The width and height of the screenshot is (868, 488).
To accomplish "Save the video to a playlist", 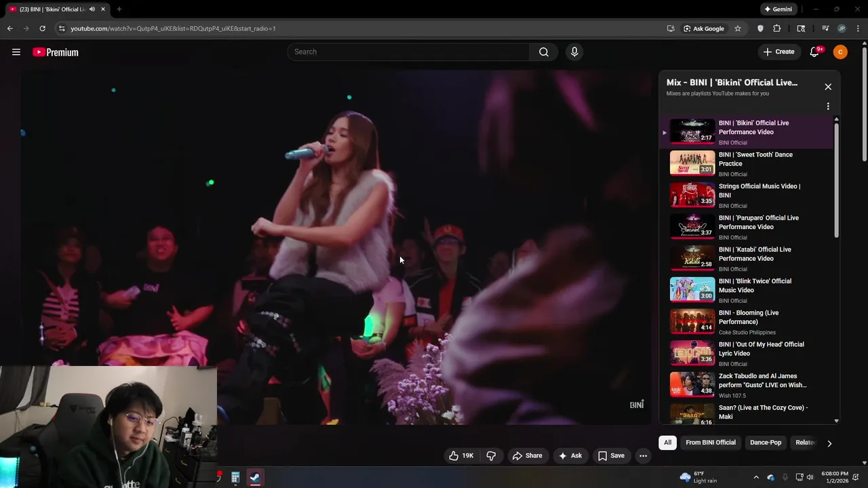I will pos(610,455).
